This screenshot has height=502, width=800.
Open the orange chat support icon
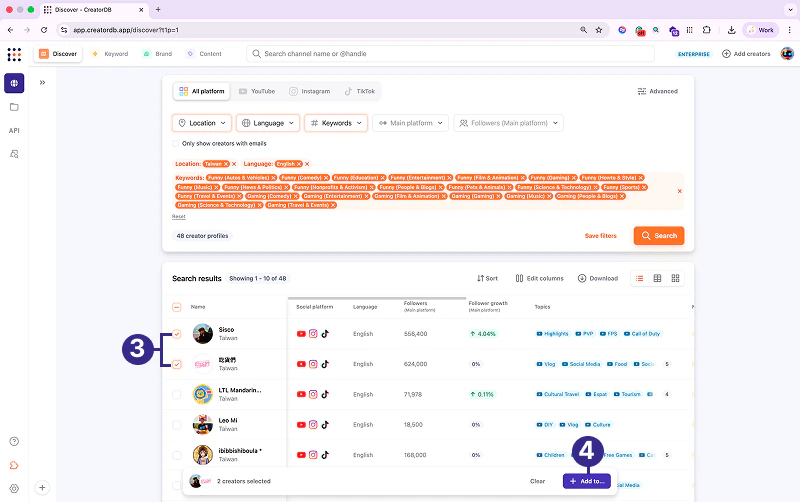pyautogui.click(x=14, y=465)
